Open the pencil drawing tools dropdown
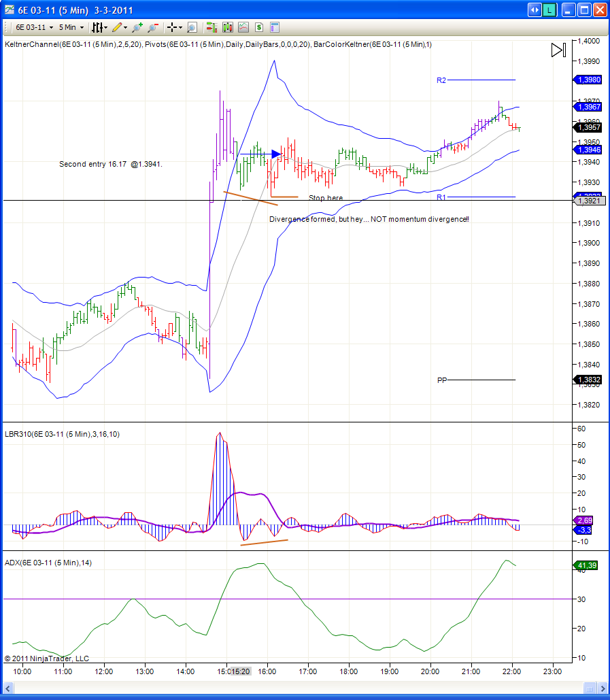This screenshot has width=610, height=700. [x=120, y=27]
